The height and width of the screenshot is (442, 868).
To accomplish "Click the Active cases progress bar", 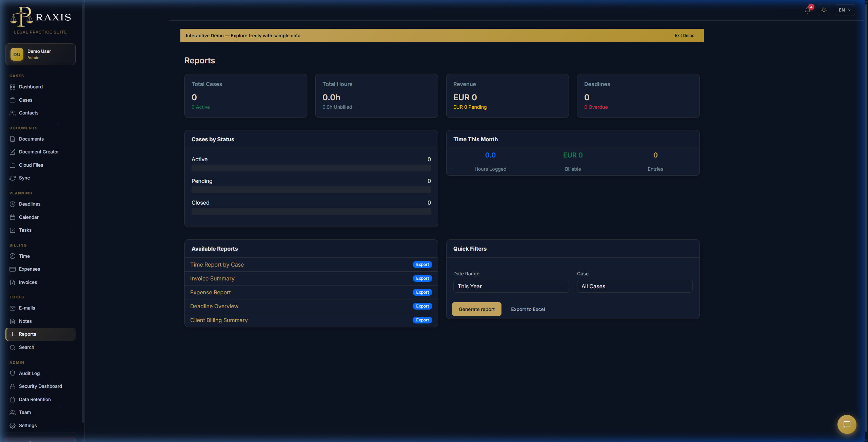I will tap(311, 168).
